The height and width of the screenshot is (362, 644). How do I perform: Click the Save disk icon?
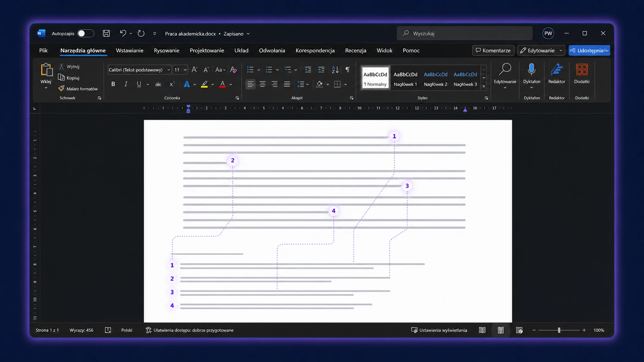pyautogui.click(x=106, y=33)
